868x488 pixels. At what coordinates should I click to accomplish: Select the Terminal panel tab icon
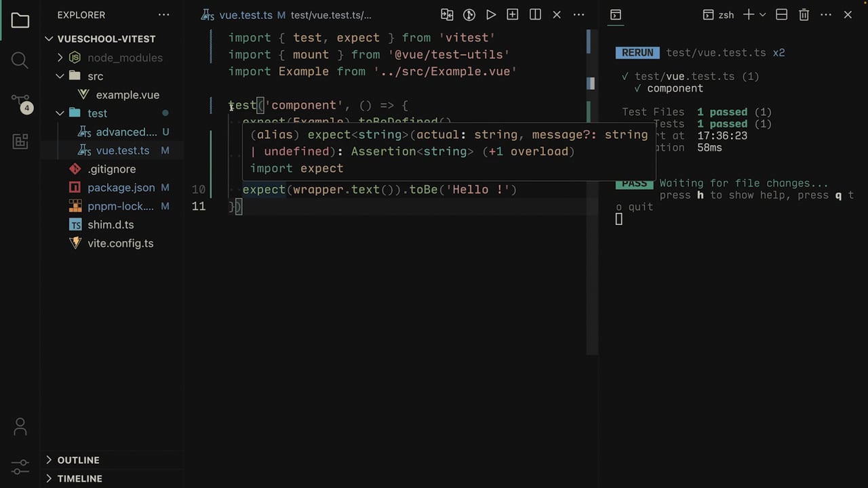(616, 15)
